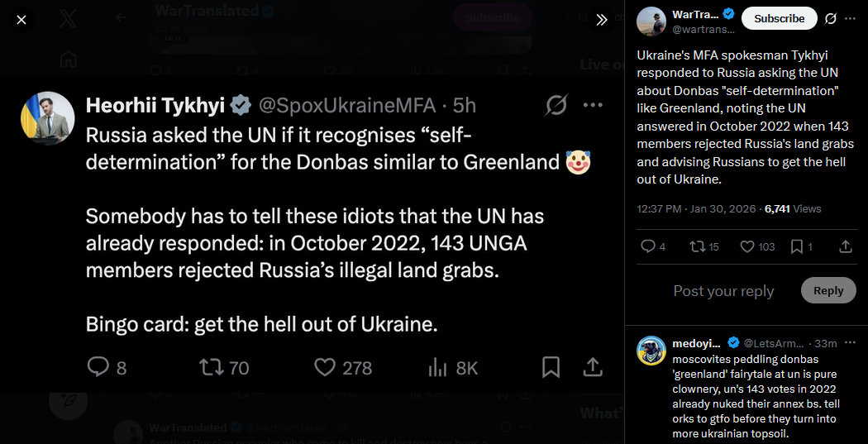Viewport: 868px width, 444px height.
Task: Click the repost icon showing 70
Action: coord(224,368)
